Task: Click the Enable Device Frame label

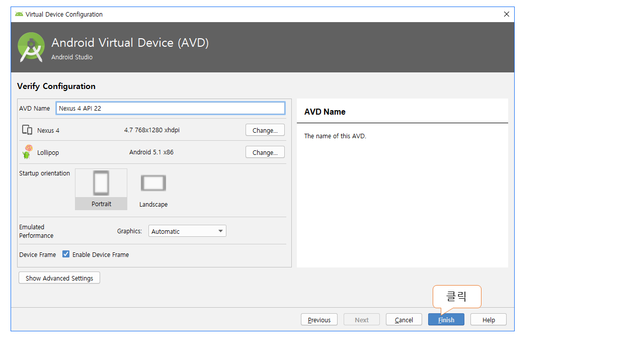Action: (101, 255)
